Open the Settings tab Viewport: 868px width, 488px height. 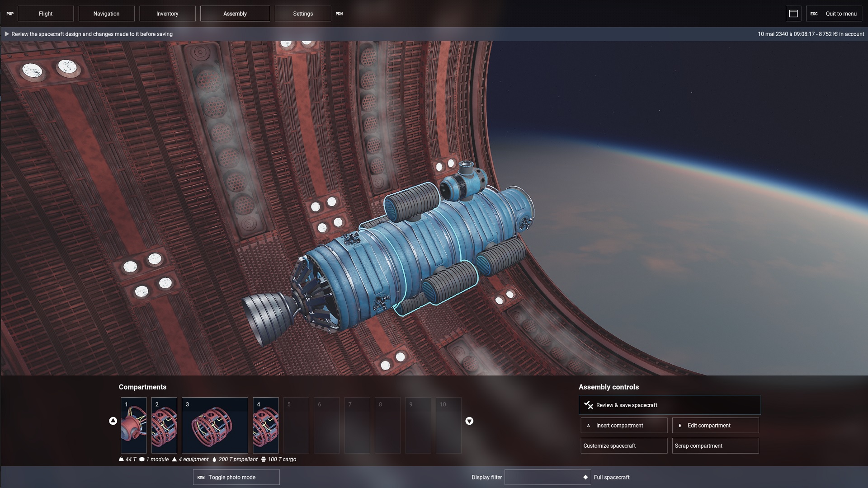click(x=303, y=14)
